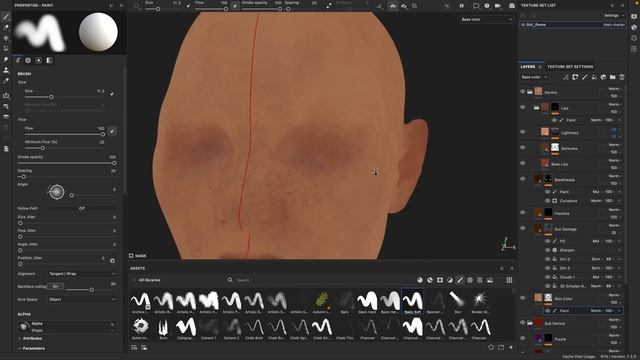
Task: Open blend mode dropdown of Dermis layer
Action: coord(615,89)
